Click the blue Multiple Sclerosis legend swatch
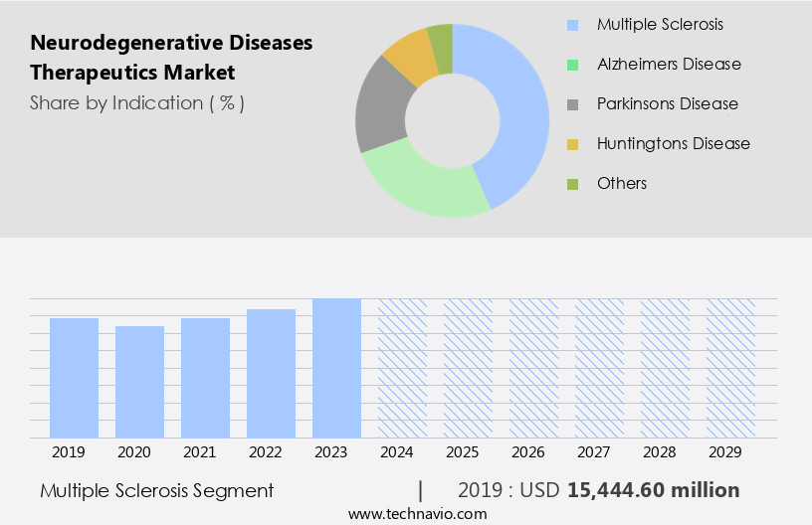This screenshot has width=812, height=525. pos(571,25)
